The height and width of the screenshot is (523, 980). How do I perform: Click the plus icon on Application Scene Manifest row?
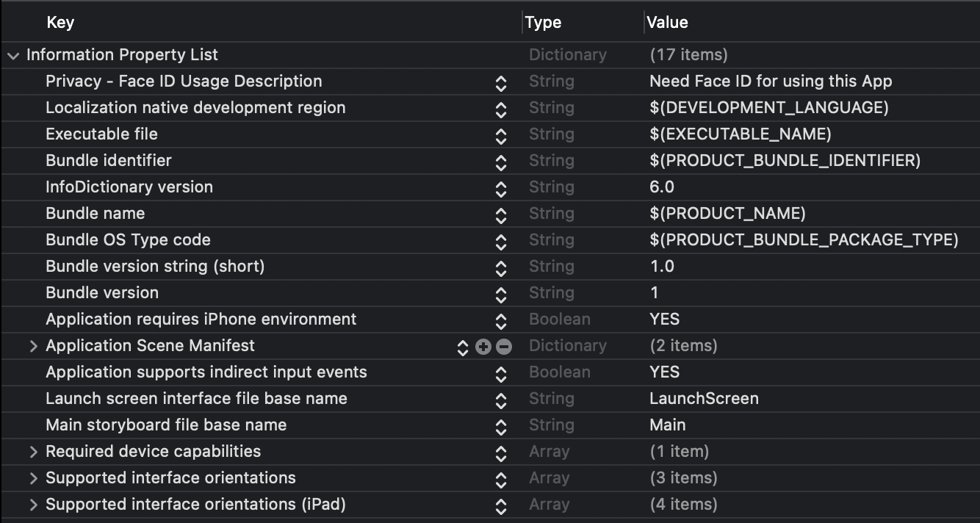(483, 347)
